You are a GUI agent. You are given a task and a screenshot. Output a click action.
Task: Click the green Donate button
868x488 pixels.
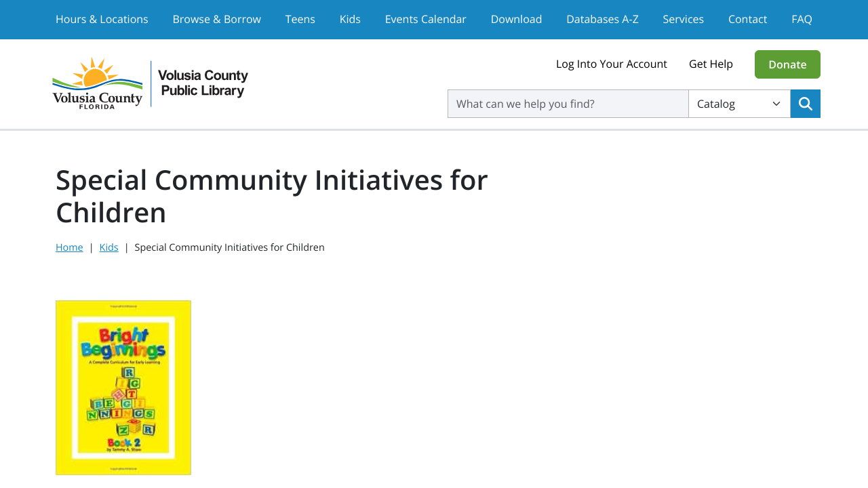(x=787, y=64)
